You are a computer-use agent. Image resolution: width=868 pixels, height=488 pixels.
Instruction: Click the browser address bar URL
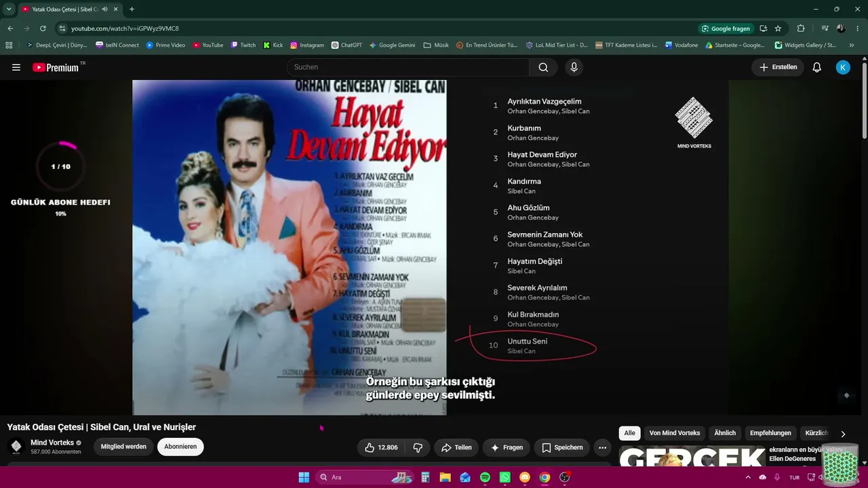coord(125,28)
